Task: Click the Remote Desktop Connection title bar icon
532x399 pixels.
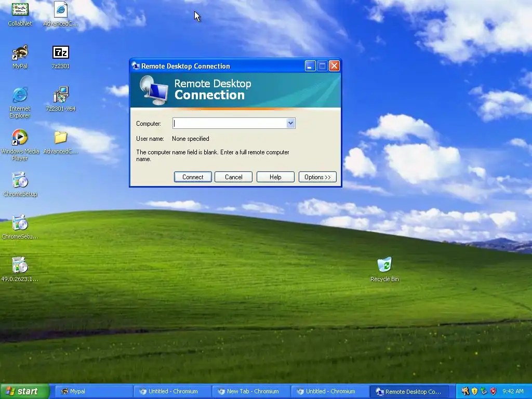Action: point(136,66)
